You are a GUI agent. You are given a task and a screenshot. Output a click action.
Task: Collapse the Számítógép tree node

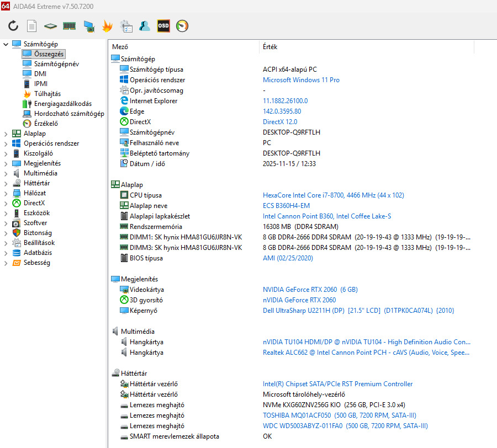point(6,44)
